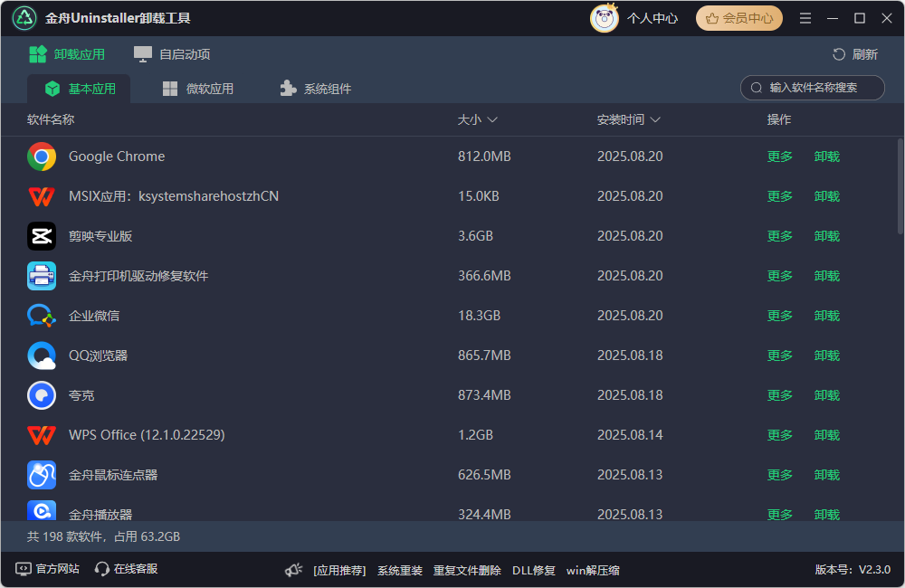Switch to the 自启动项 section
Viewport: 905px width, 588px height.
point(172,54)
